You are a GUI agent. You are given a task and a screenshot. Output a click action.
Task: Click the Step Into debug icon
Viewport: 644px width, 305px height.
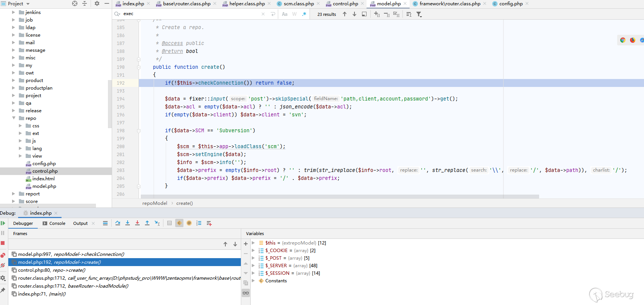[128, 223]
